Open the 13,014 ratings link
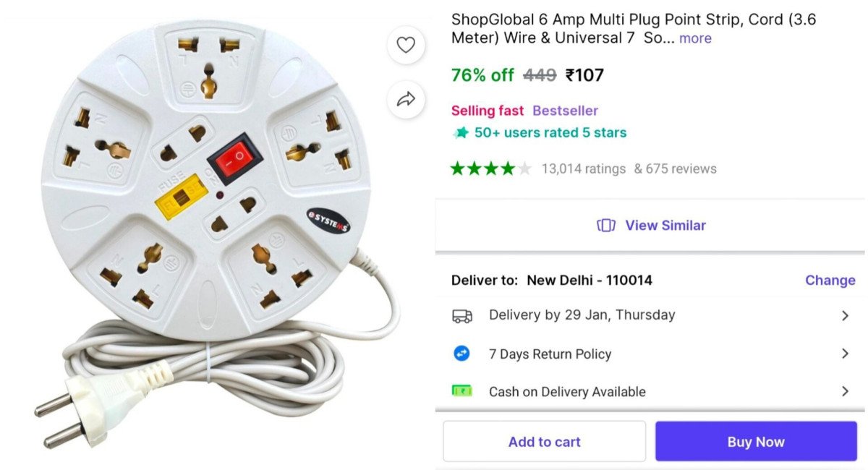Image resolution: width=868 pixels, height=470 pixels. (x=583, y=169)
